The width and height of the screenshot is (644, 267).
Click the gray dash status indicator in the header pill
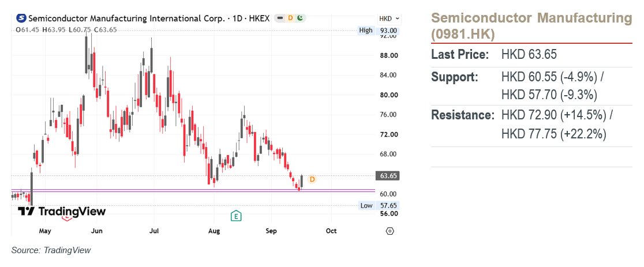tap(280, 18)
